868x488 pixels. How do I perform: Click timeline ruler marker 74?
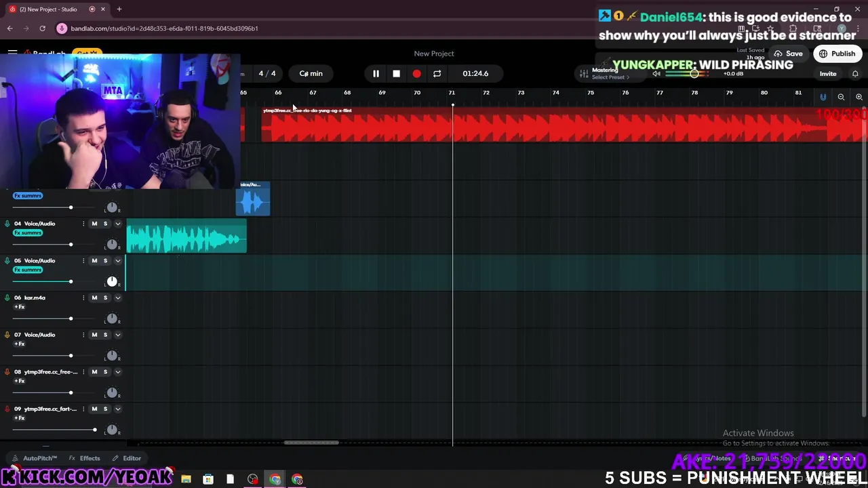(x=555, y=93)
